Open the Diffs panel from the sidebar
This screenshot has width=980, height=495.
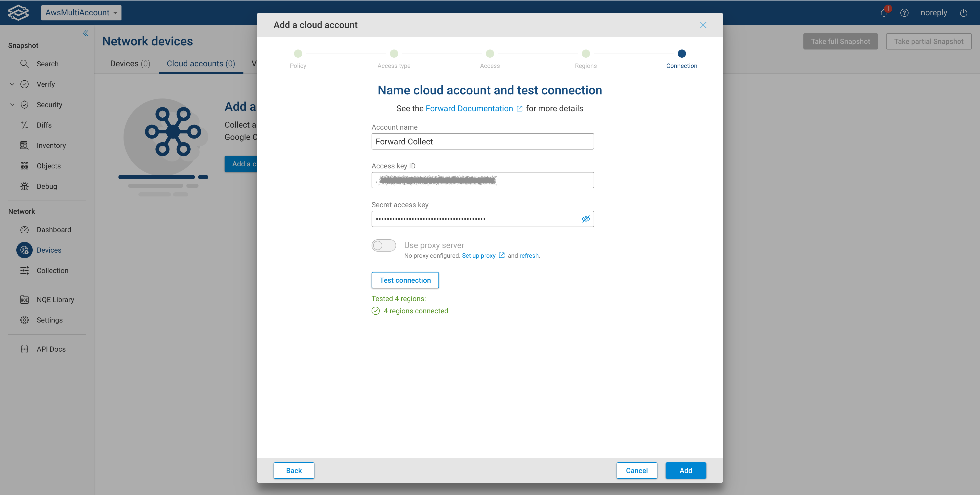24,125
